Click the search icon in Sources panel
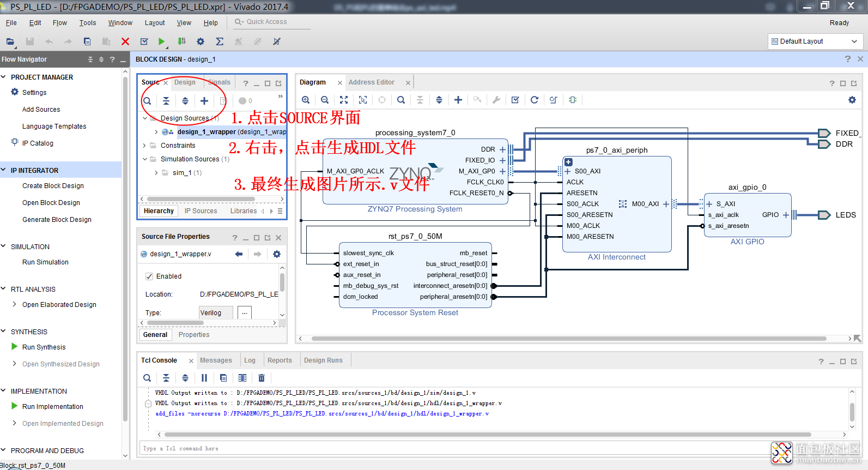 pos(147,101)
